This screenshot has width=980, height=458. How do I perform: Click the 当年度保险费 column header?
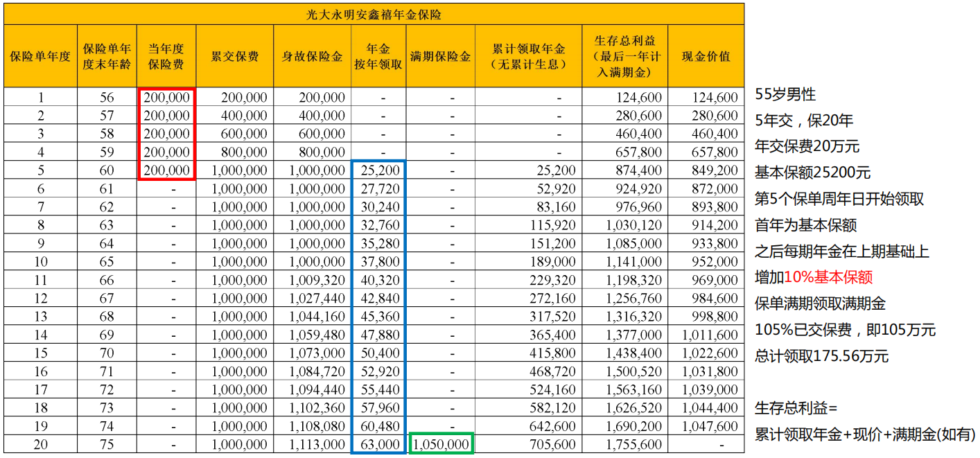[166, 57]
